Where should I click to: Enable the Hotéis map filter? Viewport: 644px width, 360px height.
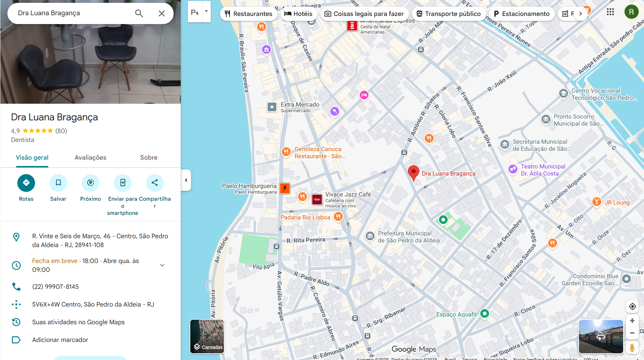pyautogui.click(x=299, y=13)
